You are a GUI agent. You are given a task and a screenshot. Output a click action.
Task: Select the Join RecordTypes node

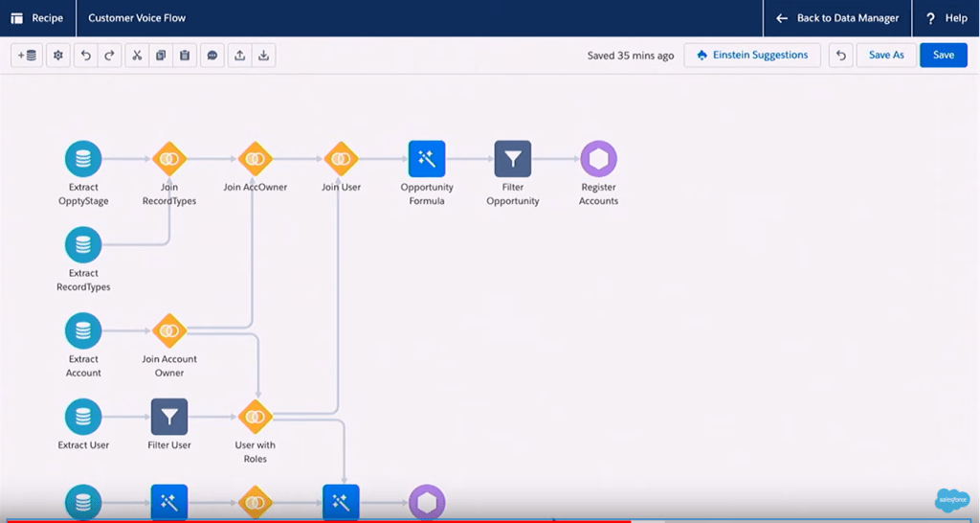click(169, 159)
